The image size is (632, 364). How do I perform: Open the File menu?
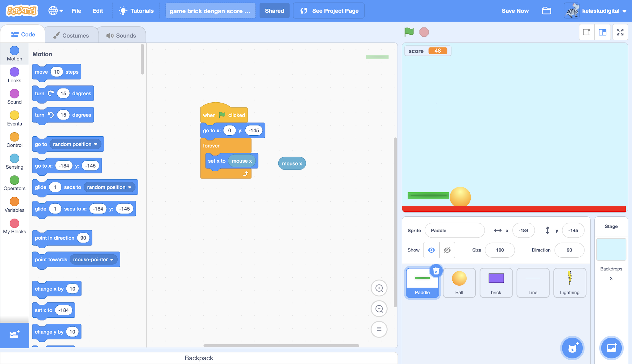coord(76,11)
